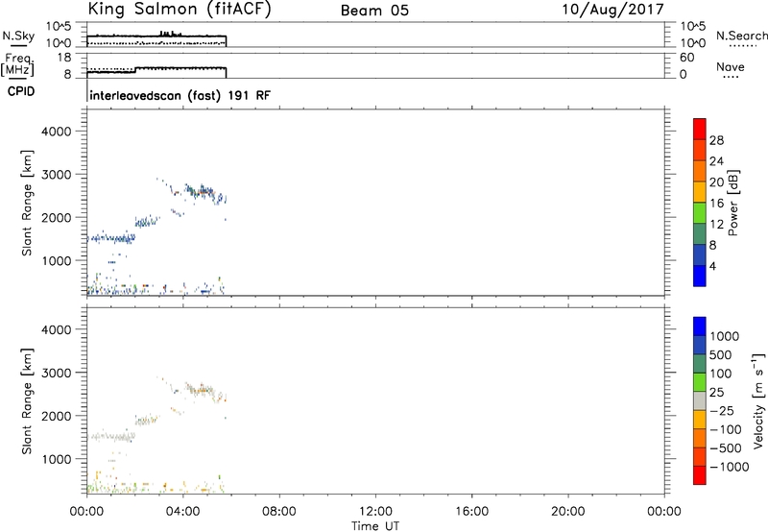Click the 1500 km echo band in Power panel
This screenshot has height=532, width=768.
(110, 238)
